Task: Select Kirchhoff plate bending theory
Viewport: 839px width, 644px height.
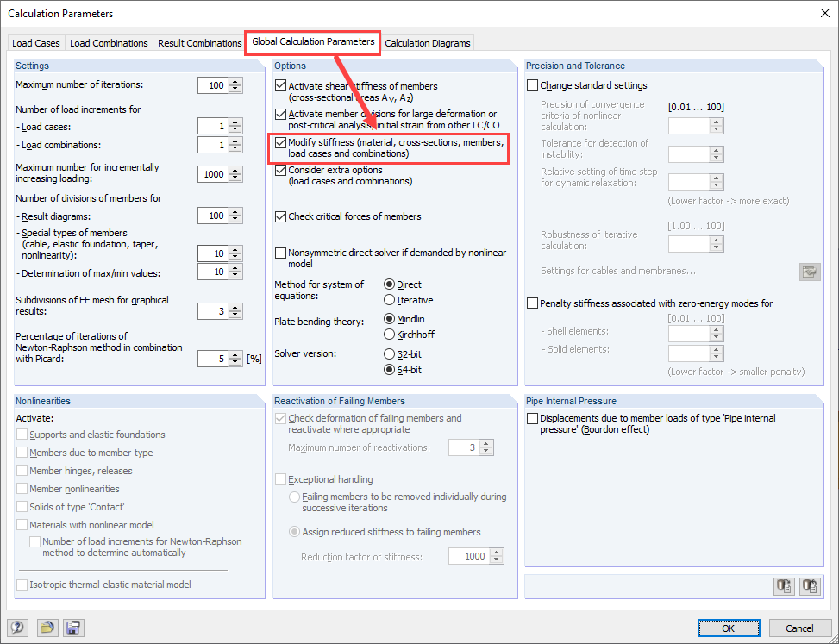Action: click(x=390, y=335)
